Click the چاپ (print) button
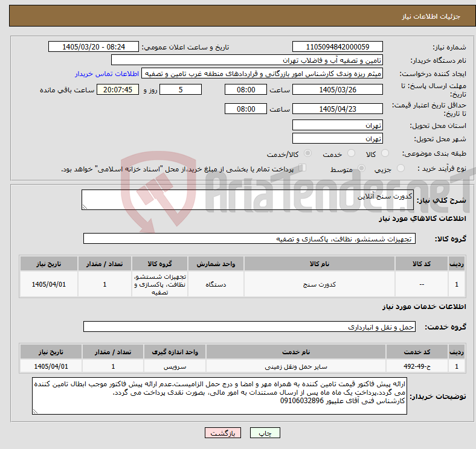 click(265, 433)
